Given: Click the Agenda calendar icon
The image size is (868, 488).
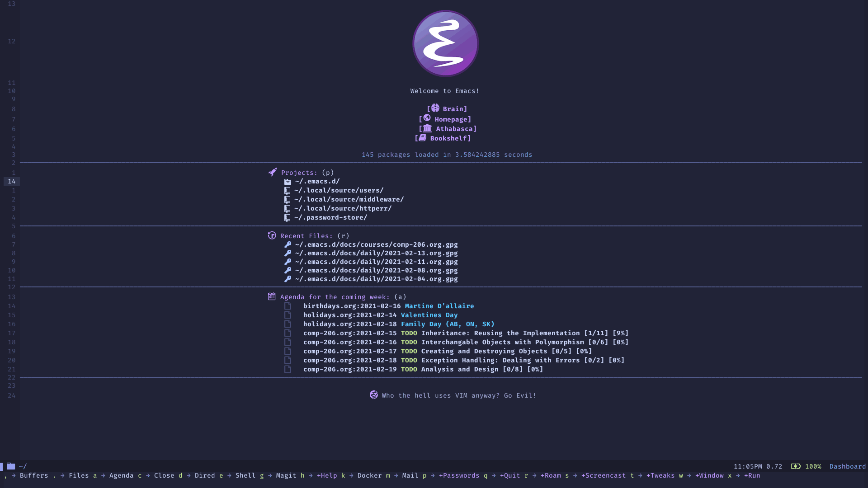Looking at the screenshot, I should pyautogui.click(x=272, y=296).
